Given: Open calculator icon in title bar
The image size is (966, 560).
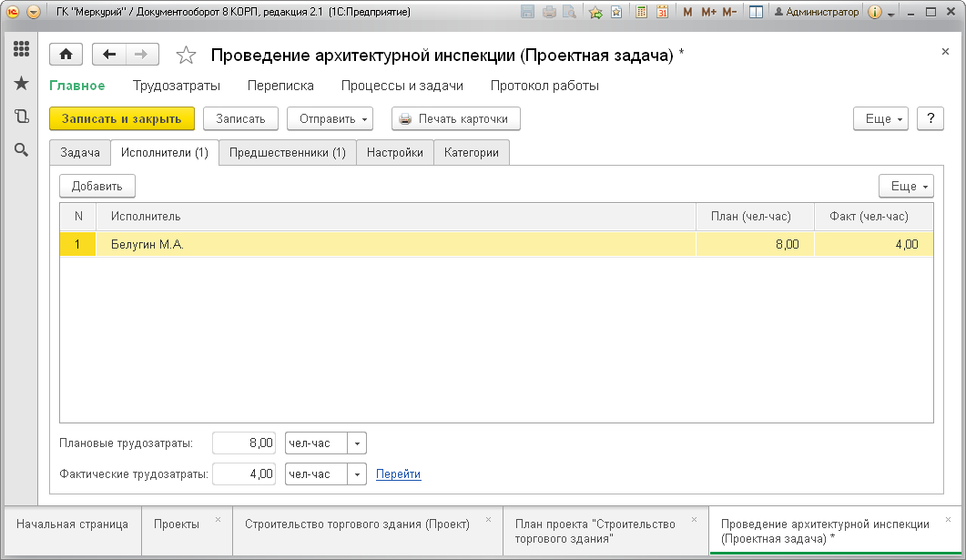Looking at the screenshot, I should 641,12.
